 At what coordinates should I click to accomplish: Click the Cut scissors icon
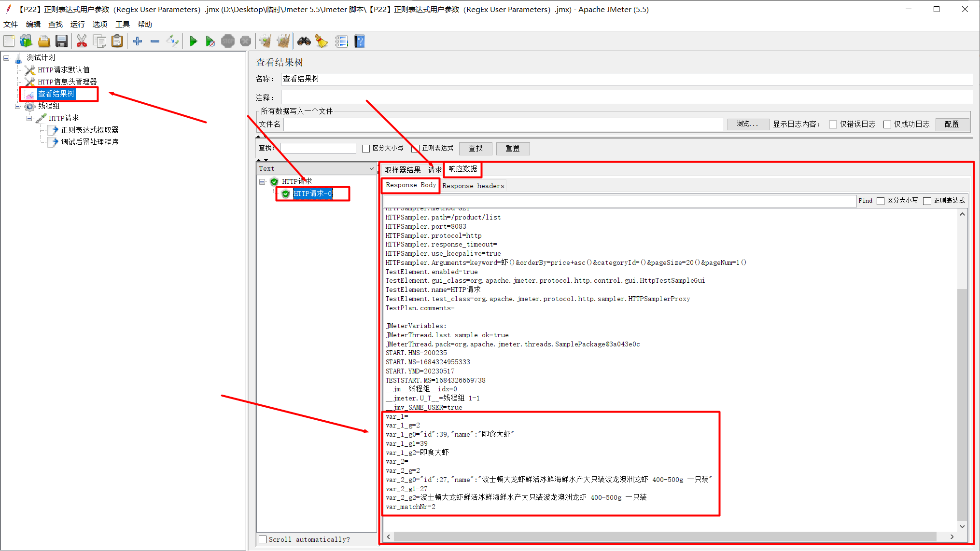[82, 41]
